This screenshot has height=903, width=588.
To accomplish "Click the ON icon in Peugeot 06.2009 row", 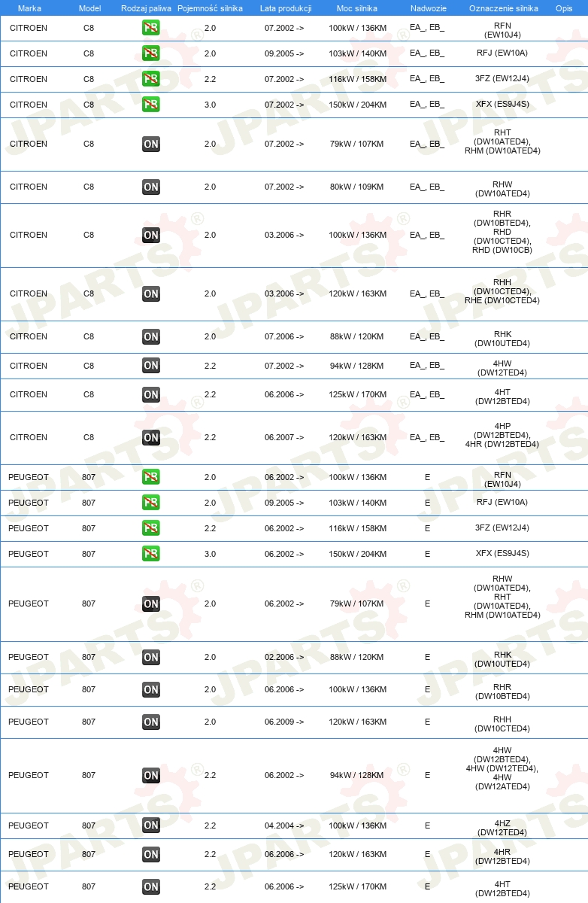I will [151, 722].
